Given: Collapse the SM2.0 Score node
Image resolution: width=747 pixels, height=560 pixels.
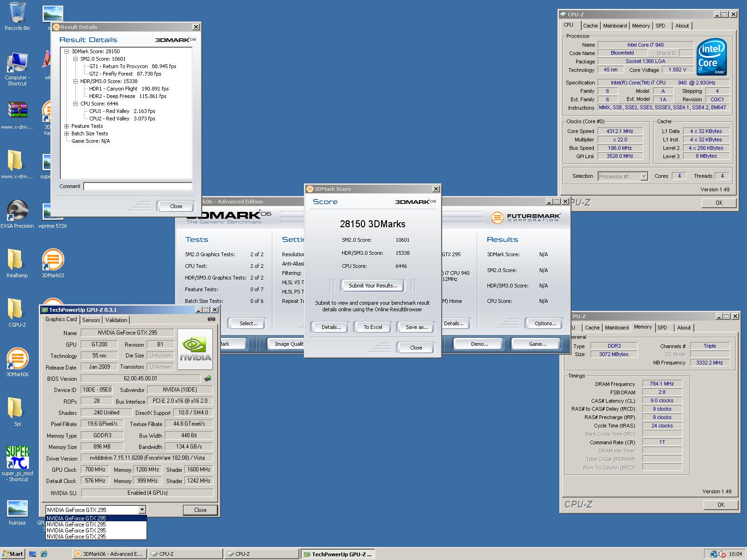Looking at the screenshot, I should (x=76, y=59).
